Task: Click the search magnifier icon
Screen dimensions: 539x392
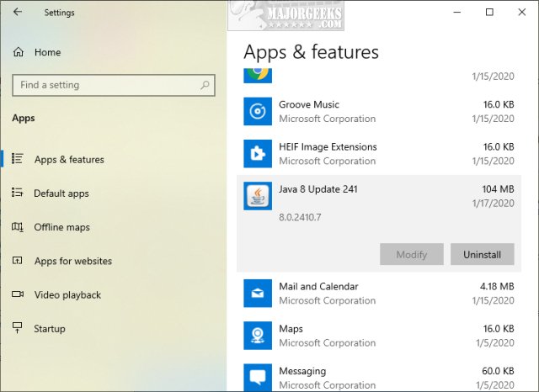Action: tap(205, 85)
